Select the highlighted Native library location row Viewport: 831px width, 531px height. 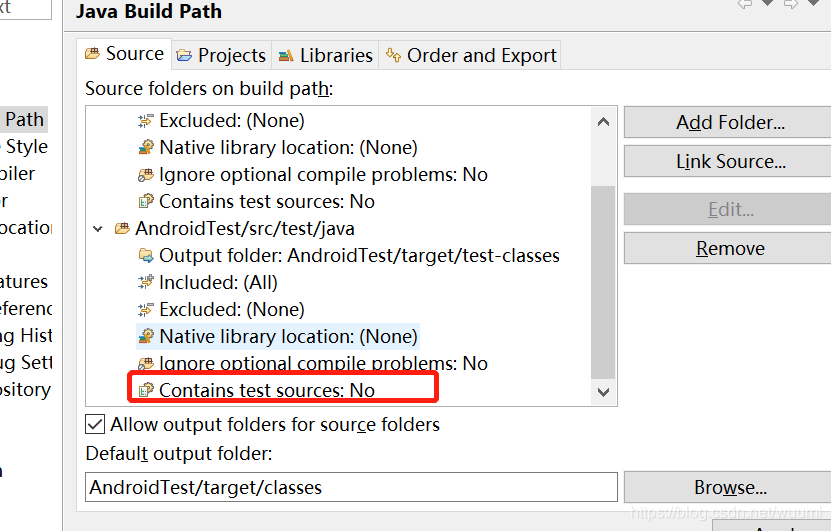pyautogui.click(x=288, y=337)
